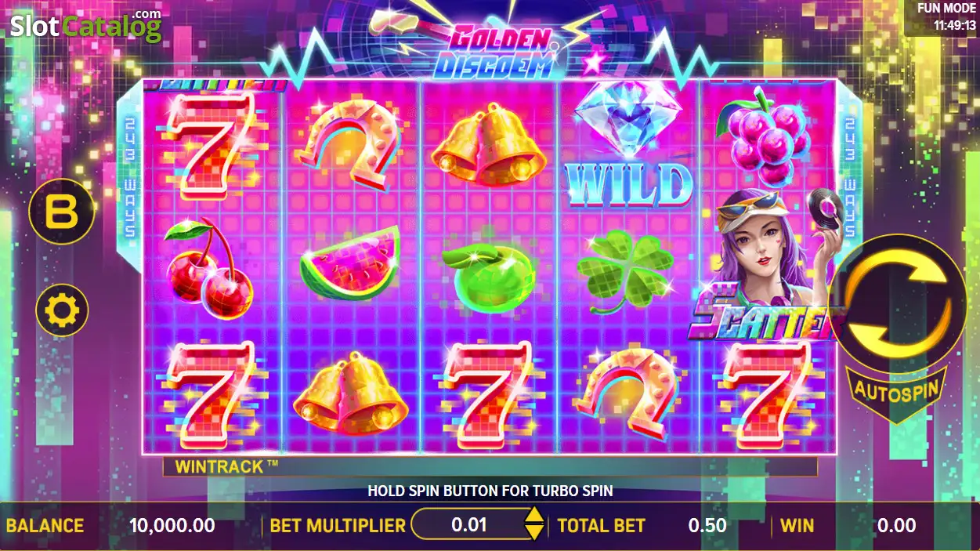Viewport: 980px width, 551px height.
Task: Click the bet multiplier 0.01 field
Action: click(x=468, y=524)
